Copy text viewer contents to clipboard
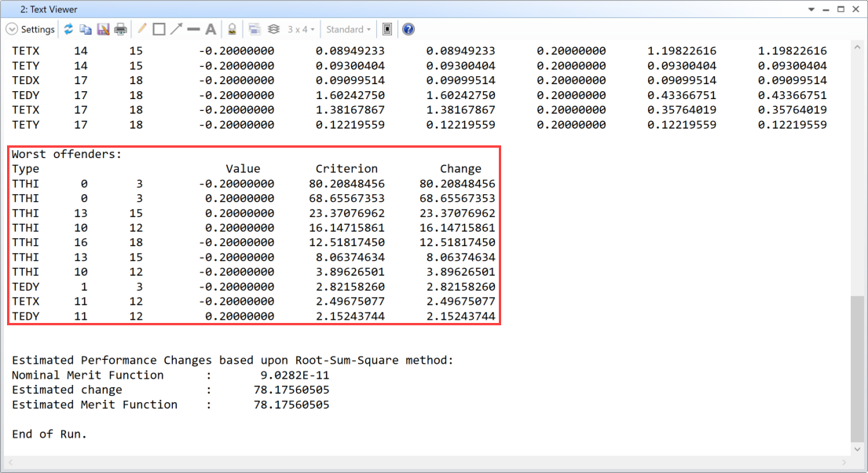868x473 pixels. pyautogui.click(x=86, y=29)
